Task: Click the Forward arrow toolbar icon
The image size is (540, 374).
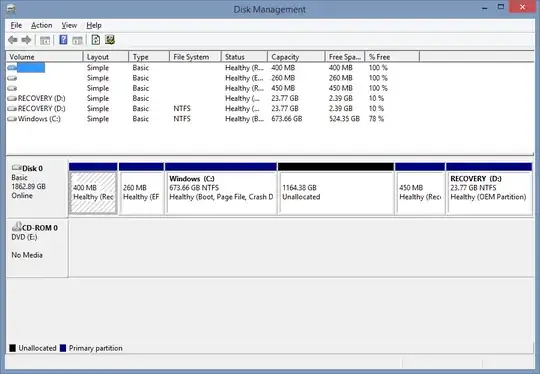Action: [27, 40]
